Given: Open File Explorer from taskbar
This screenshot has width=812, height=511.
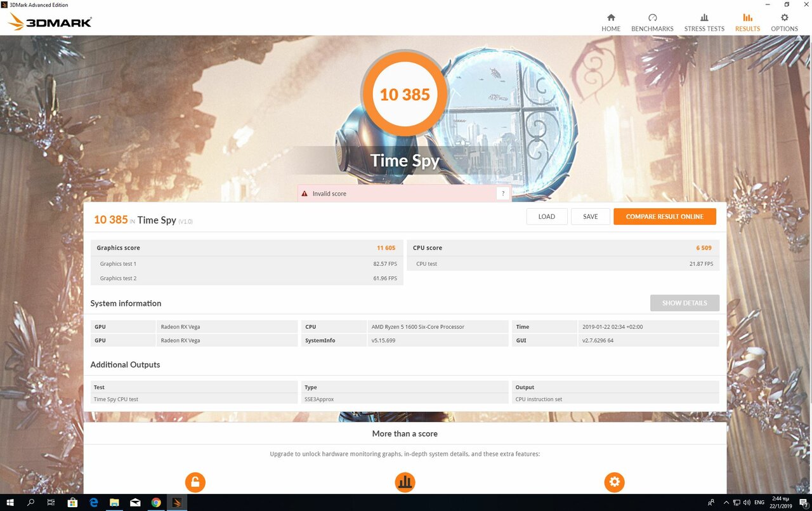Looking at the screenshot, I should coord(114,502).
